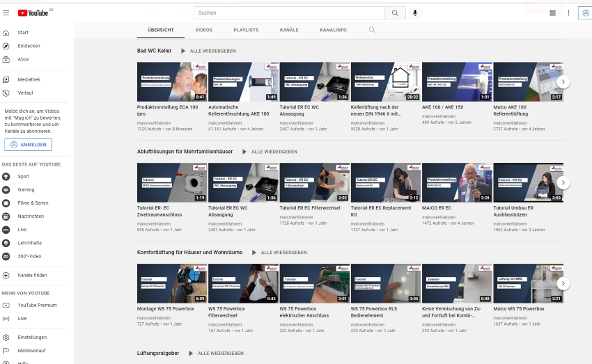Click Maico WS 75 Powerbox video title
The width and height of the screenshot is (592, 364).
coord(519,308)
